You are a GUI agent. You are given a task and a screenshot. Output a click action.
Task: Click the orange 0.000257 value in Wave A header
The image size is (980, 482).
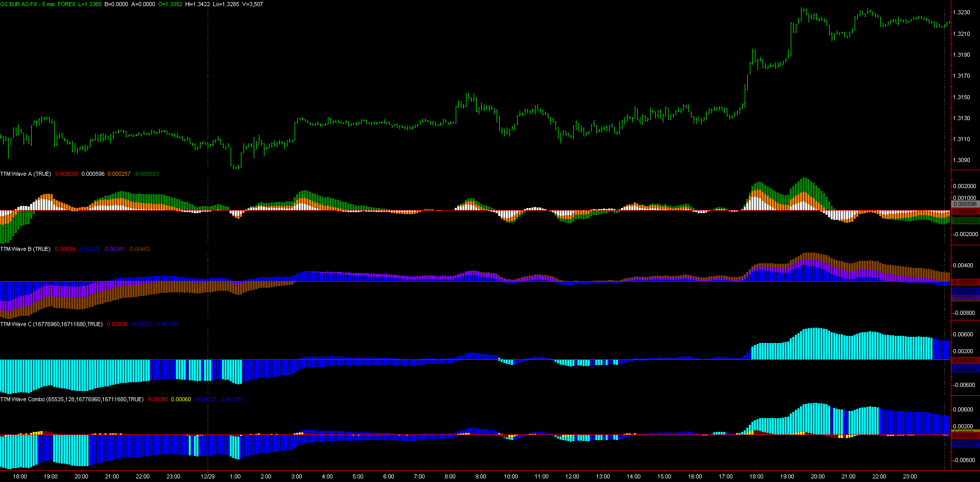click(x=119, y=174)
